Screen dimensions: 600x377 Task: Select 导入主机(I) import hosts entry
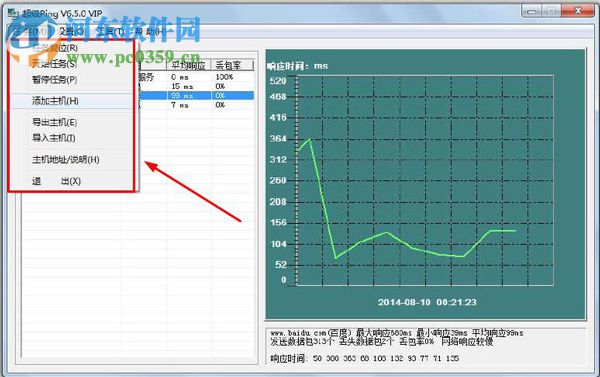[54, 138]
